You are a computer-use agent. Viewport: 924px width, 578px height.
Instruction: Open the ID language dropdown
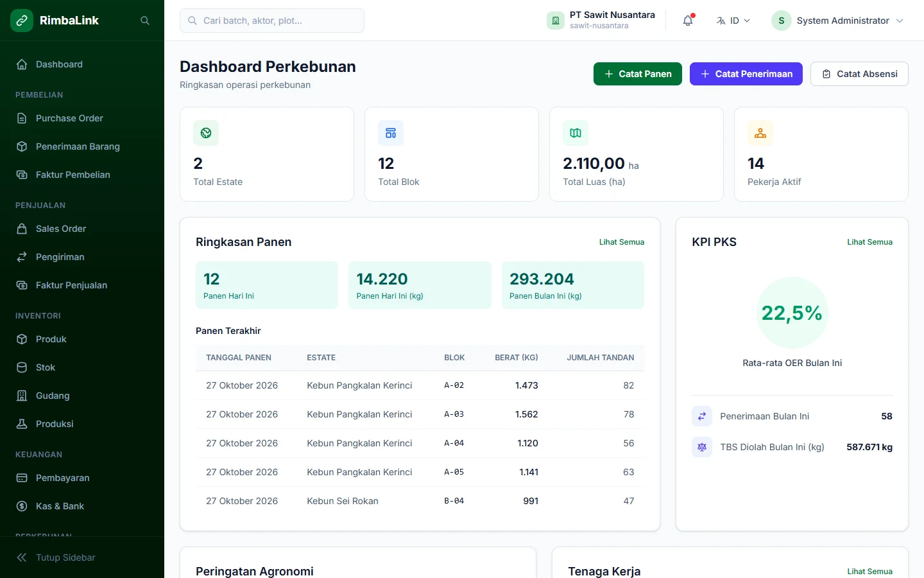coord(733,21)
